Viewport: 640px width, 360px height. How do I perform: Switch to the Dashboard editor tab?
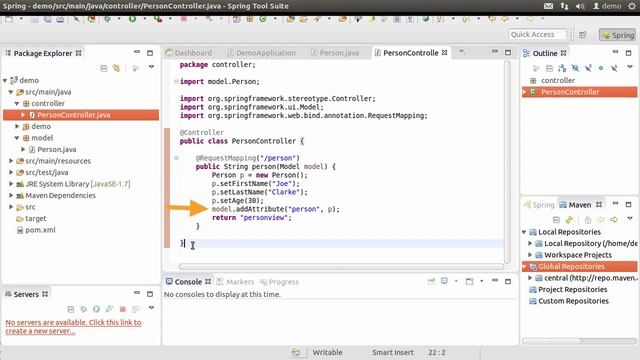[189, 53]
